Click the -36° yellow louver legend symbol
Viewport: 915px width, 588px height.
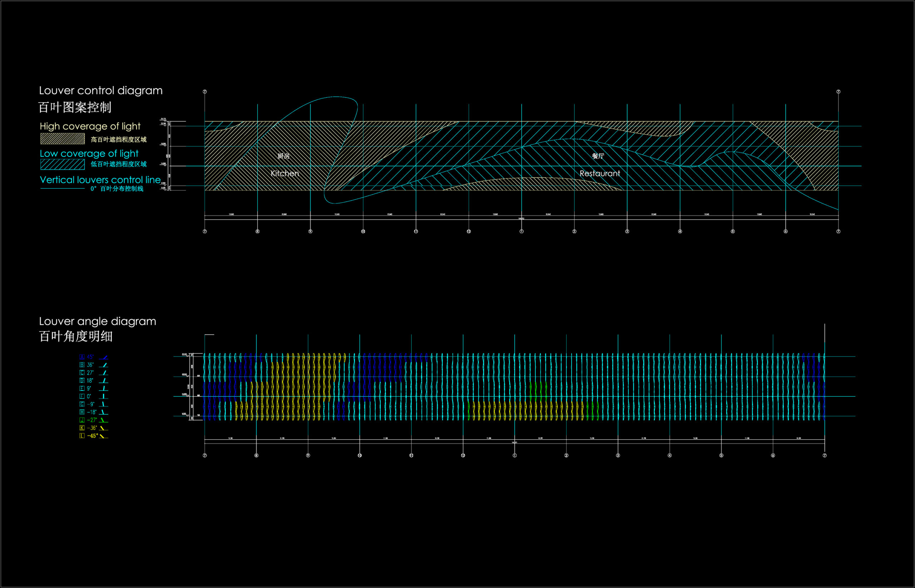pos(104,428)
